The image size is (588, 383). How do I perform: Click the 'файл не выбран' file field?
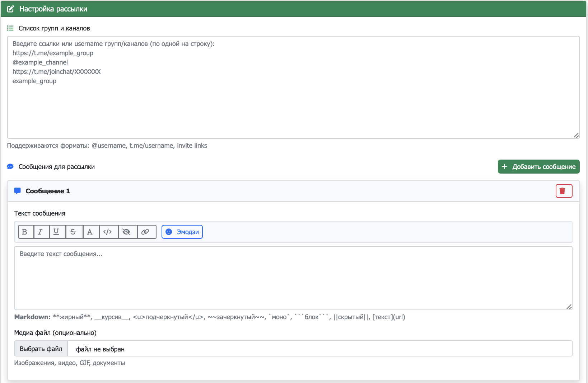point(319,349)
